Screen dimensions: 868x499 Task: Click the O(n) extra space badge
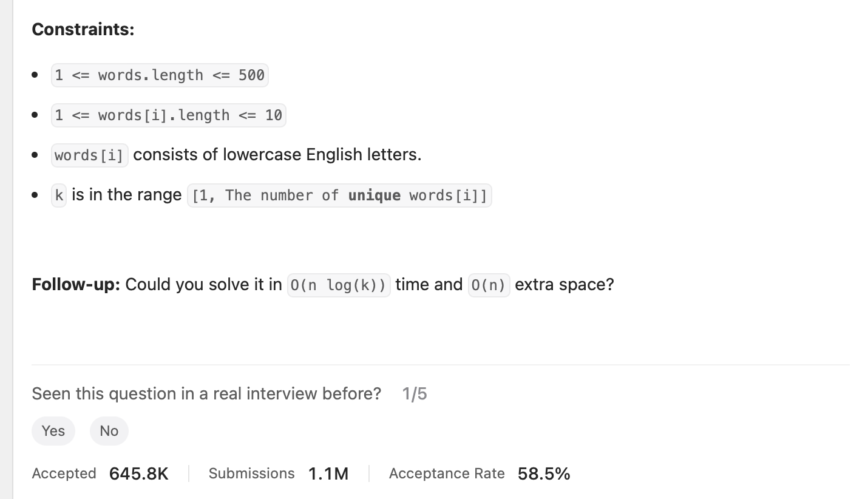(489, 285)
